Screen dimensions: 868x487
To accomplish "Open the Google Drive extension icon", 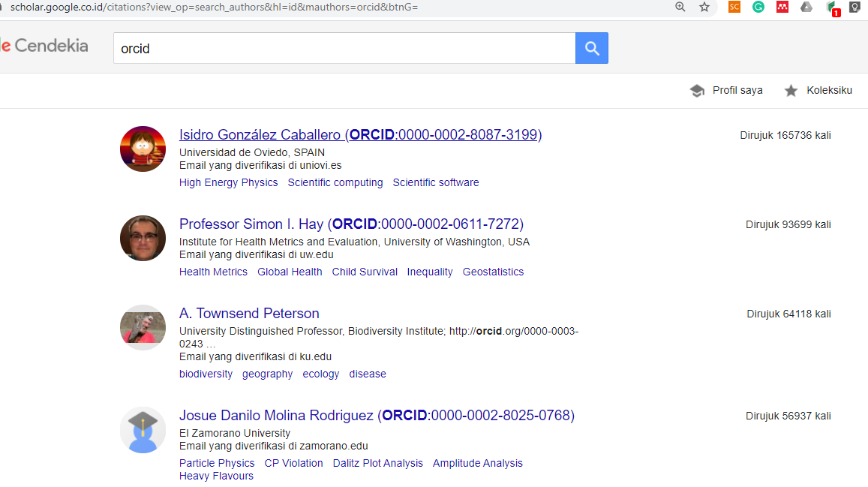I will 806,7.
